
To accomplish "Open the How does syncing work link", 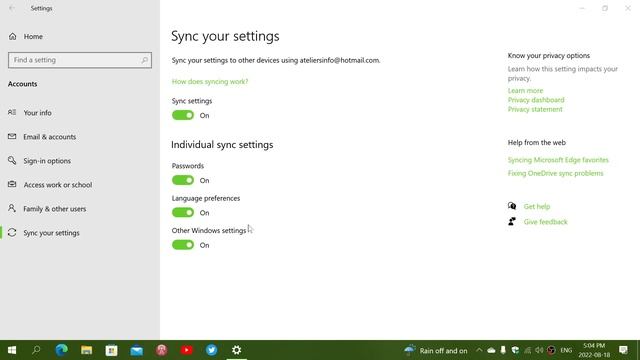I will click(x=210, y=82).
